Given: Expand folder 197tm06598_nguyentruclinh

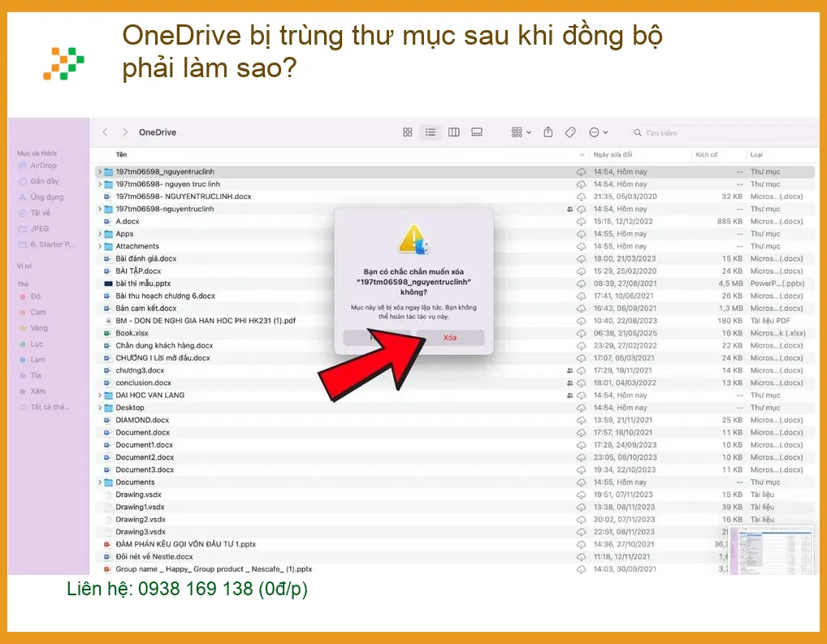Looking at the screenshot, I should tap(100, 171).
